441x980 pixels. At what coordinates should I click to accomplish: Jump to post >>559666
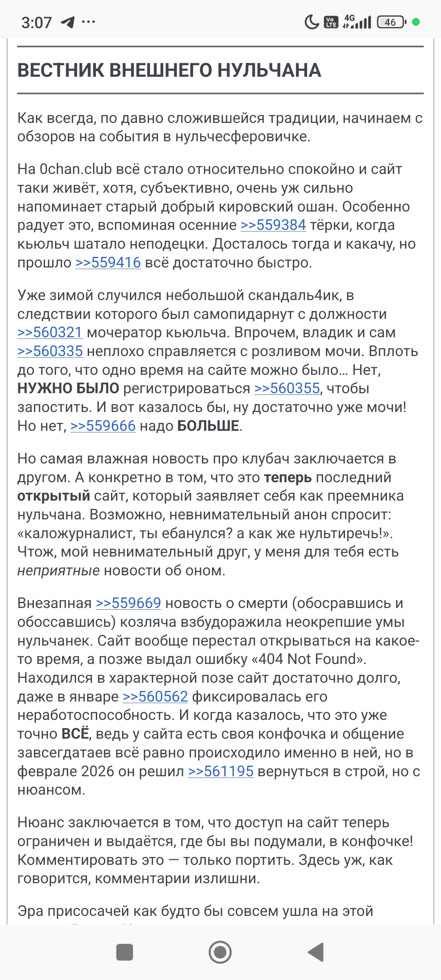[x=103, y=426]
